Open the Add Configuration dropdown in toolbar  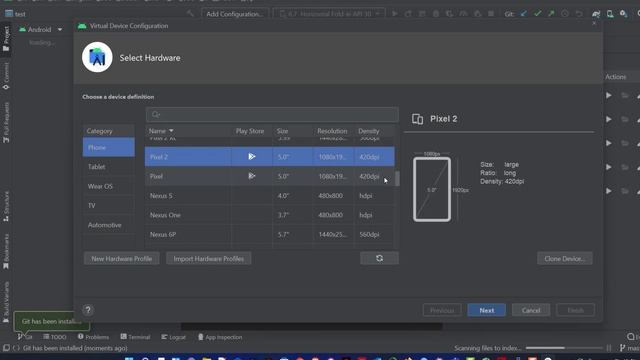click(235, 14)
